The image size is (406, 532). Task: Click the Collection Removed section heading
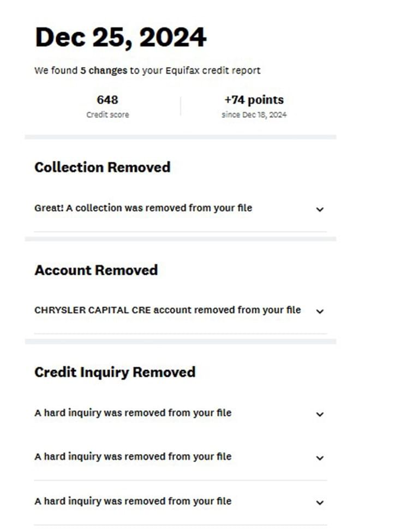coord(102,167)
